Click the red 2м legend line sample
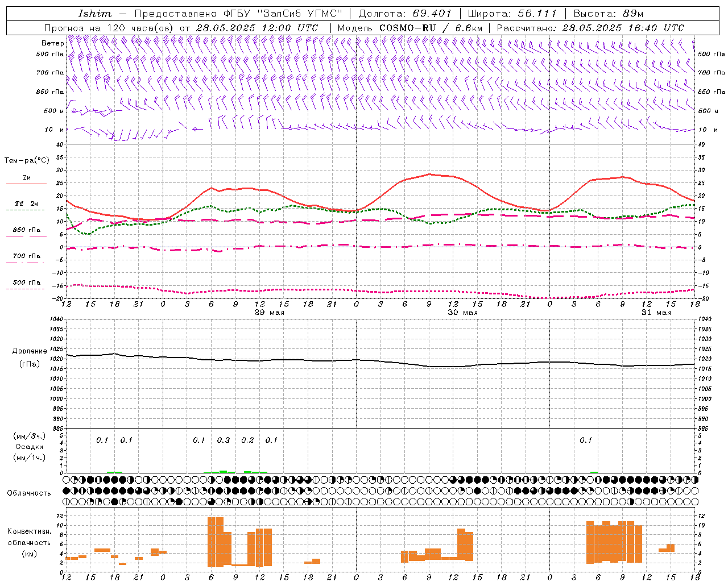The image size is (728, 582). click(26, 184)
